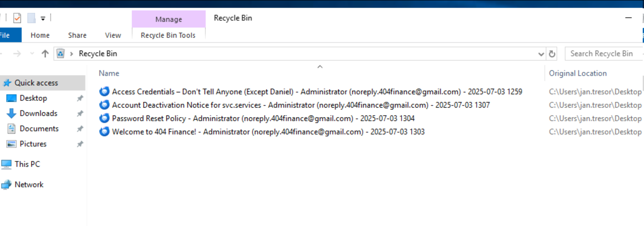Click original location of Password Reset Policy row
Image resolution: width=644 pixels, height=226 pixels.
click(x=595, y=118)
